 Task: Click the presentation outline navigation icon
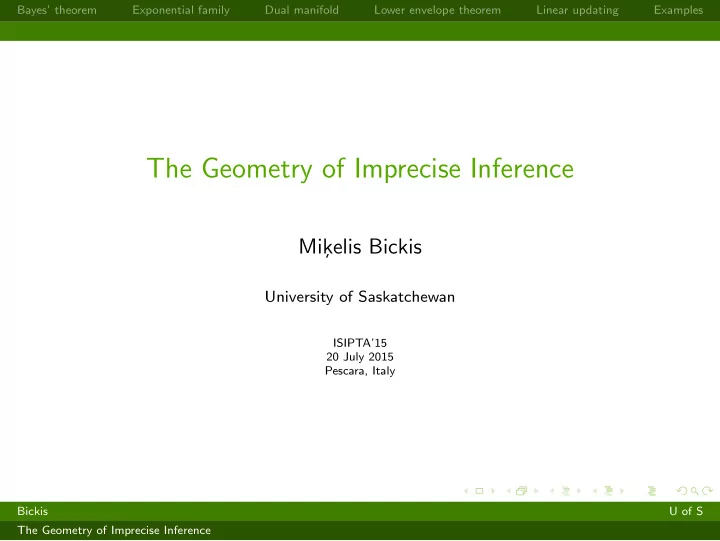(x=652, y=491)
